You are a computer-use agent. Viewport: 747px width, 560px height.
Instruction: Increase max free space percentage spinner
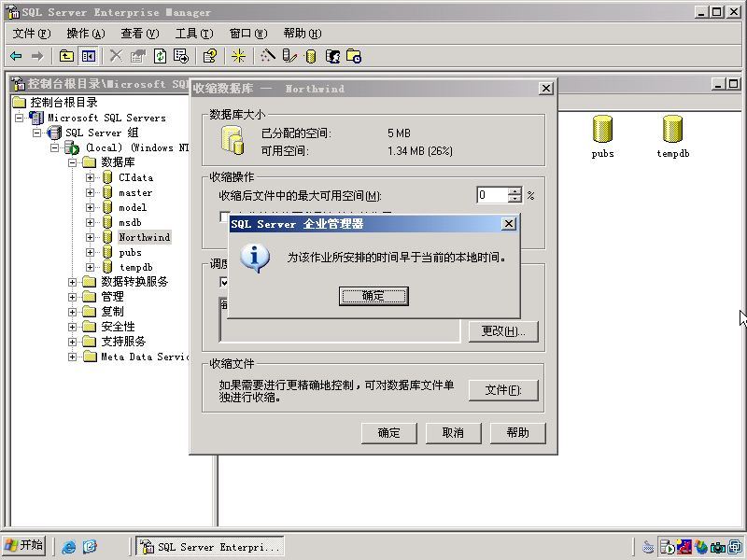pos(514,191)
